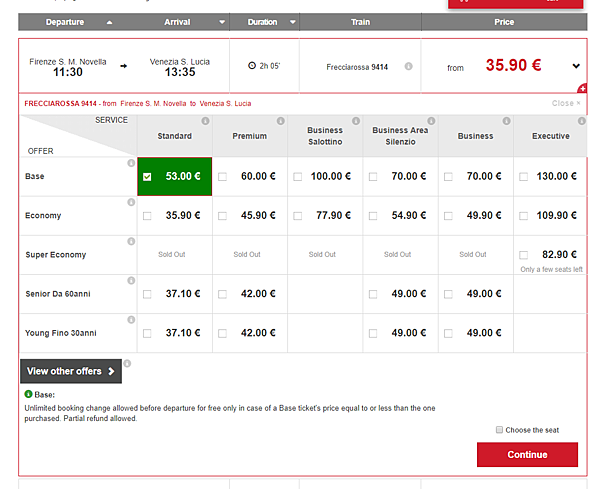This screenshot has width=600, height=489.
Task: Select Base Business Salottino 100.00 € fare
Action: (298, 177)
